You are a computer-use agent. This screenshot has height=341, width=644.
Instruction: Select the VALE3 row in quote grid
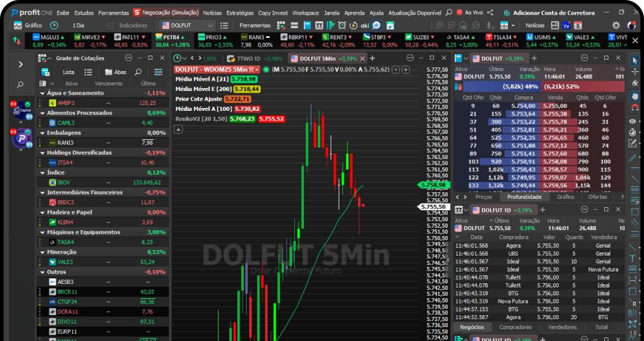(x=103, y=262)
